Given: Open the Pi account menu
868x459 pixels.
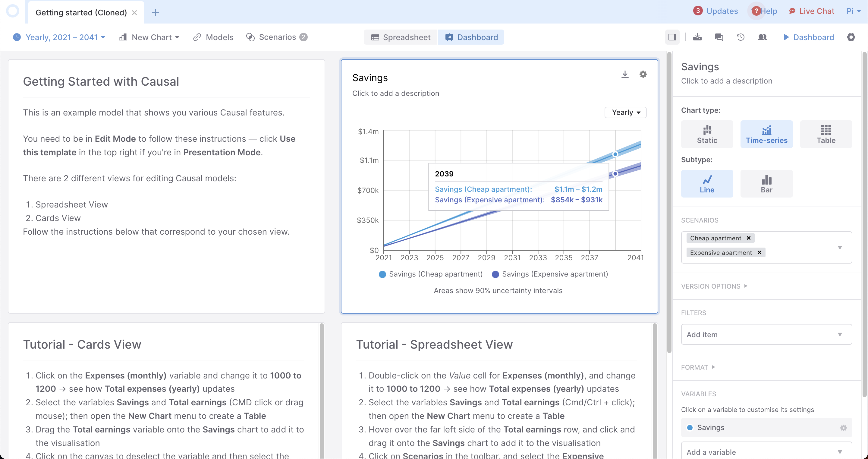Looking at the screenshot, I should (x=854, y=11).
